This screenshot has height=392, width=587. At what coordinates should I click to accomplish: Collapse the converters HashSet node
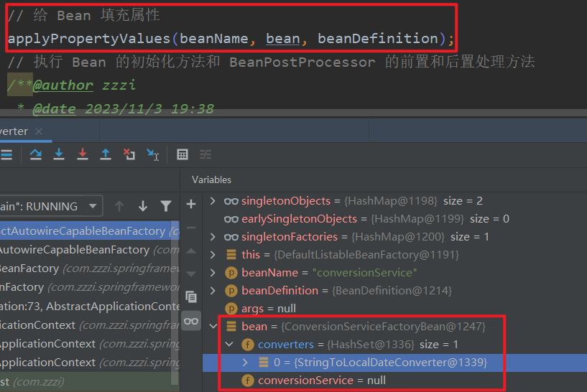[x=229, y=345]
